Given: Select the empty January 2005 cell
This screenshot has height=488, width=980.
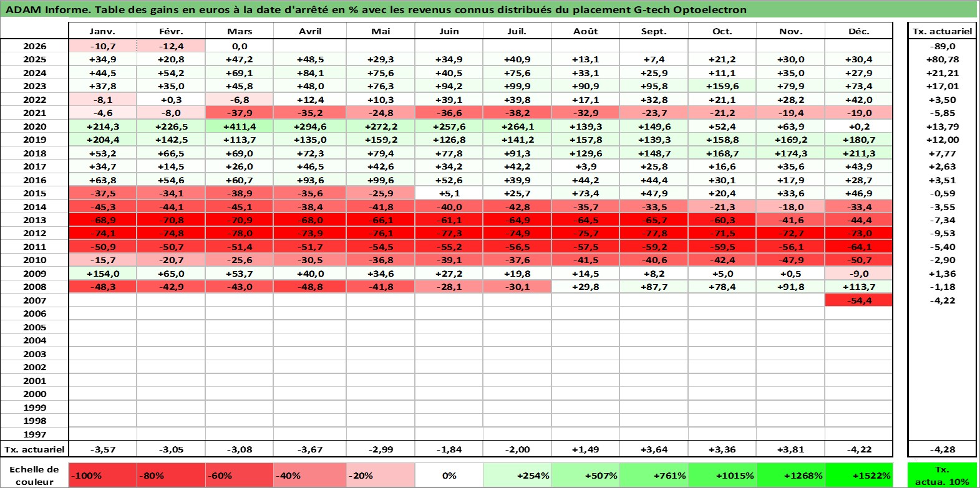Looking at the screenshot, I should pos(103,327).
